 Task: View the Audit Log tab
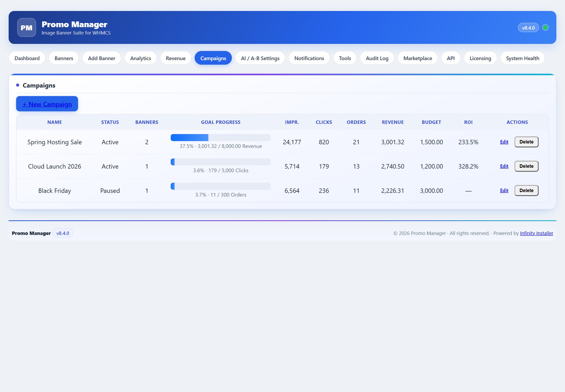377,58
